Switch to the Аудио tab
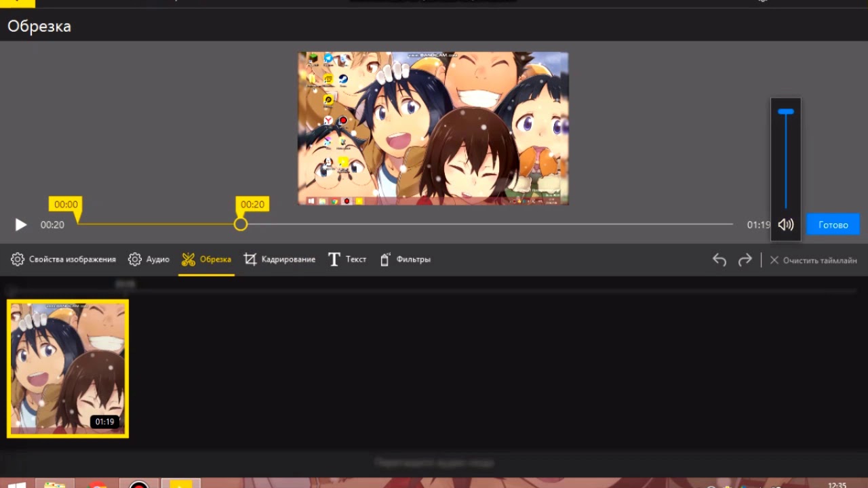 tap(149, 260)
